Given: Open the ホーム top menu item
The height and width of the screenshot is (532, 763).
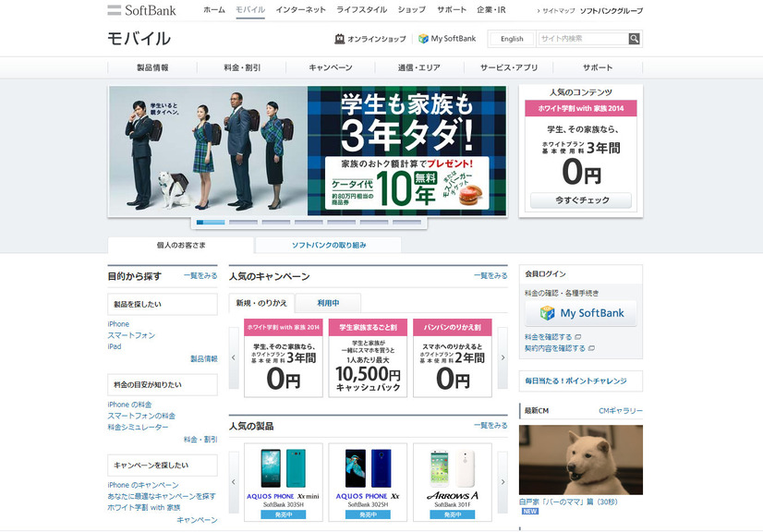Looking at the screenshot, I should (214, 10).
